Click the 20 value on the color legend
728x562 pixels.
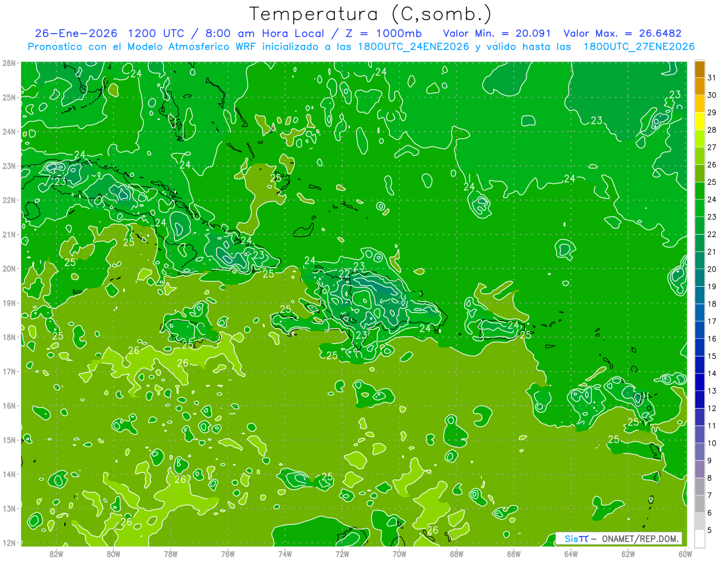[712, 269]
